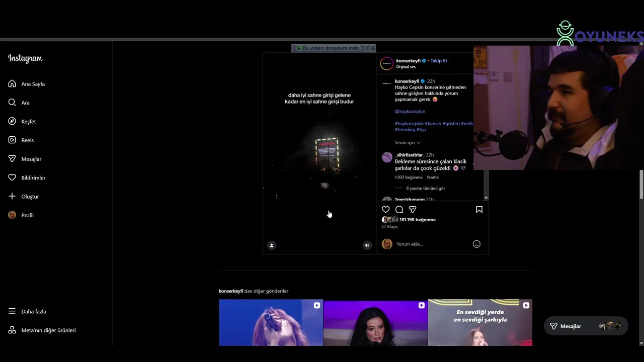Click the plus create icon
The width and height of the screenshot is (644, 362).
point(12,196)
